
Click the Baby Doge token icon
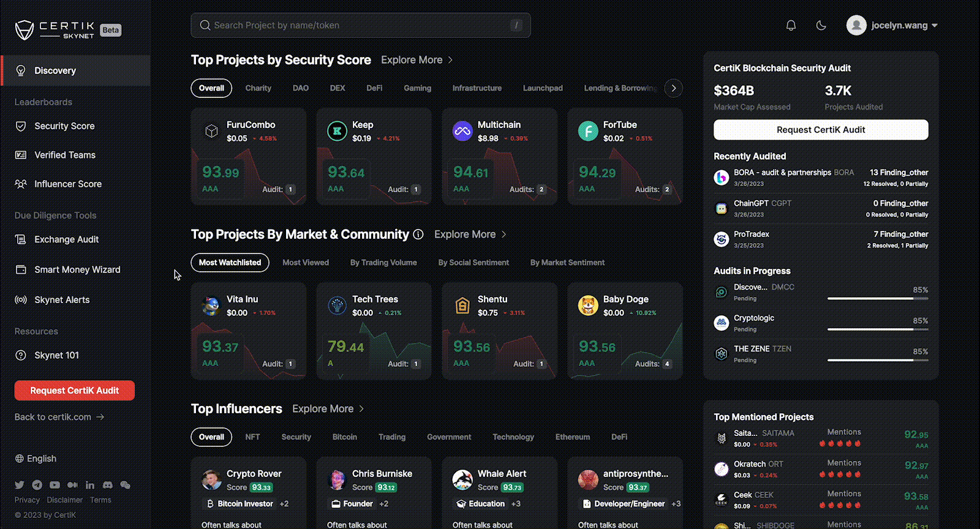click(x=588, y=305)
